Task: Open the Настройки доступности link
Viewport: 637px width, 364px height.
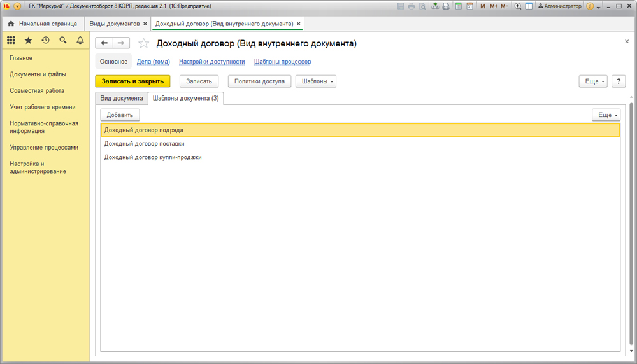Action: point(211,62)
